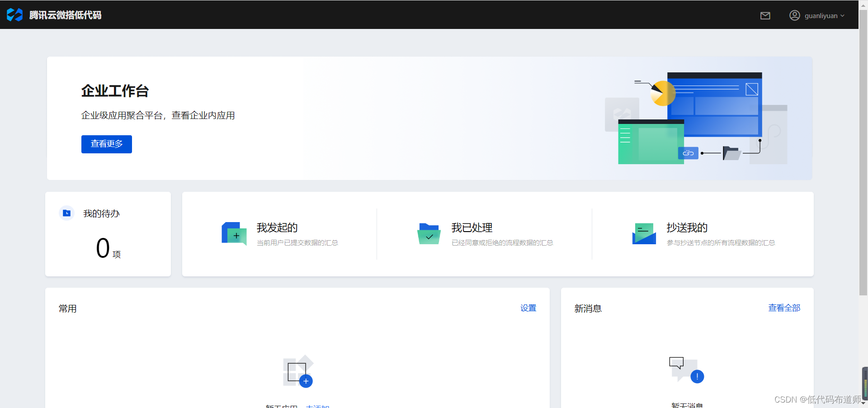Click the add application icon in 常用

pos(298,371)
